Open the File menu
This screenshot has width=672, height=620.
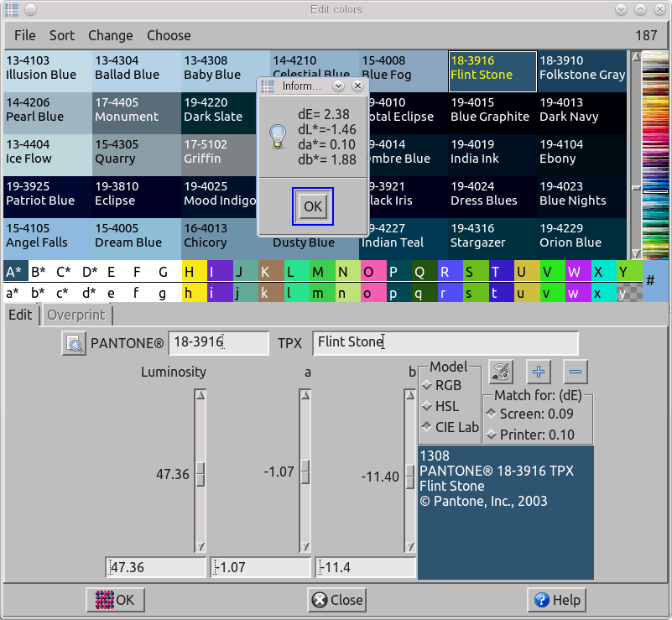[x=25, y=35]
